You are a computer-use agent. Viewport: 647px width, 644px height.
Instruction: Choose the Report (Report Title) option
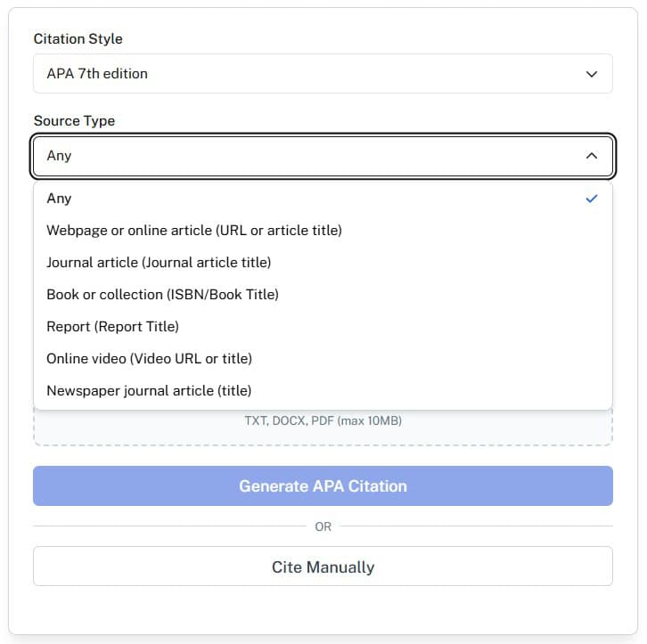point(112,327)
